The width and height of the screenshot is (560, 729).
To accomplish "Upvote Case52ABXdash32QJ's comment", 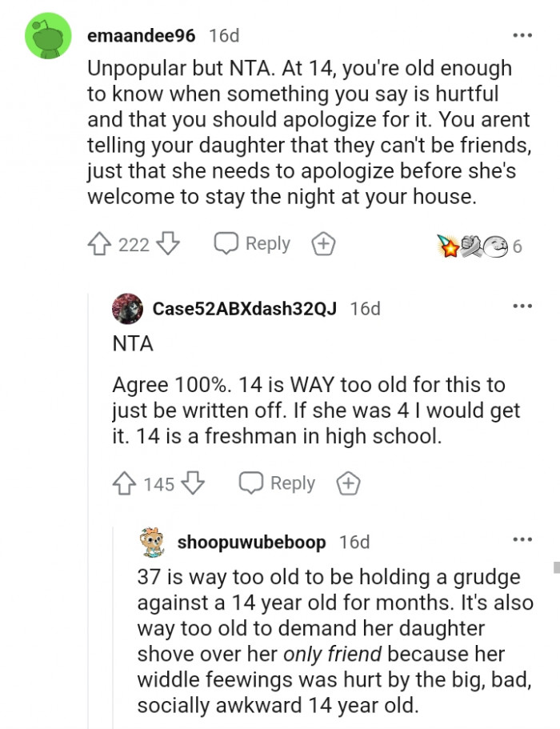I will point(123,483).
